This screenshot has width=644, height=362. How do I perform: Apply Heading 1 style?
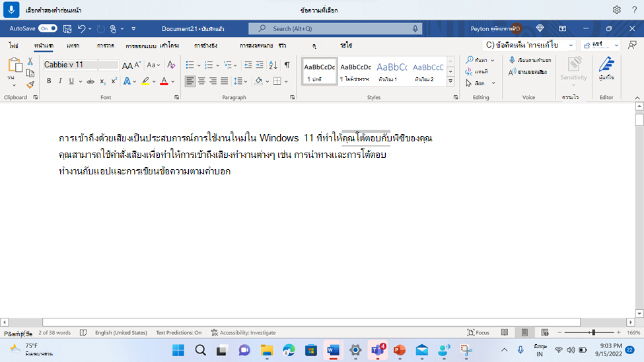coord(392,71)
